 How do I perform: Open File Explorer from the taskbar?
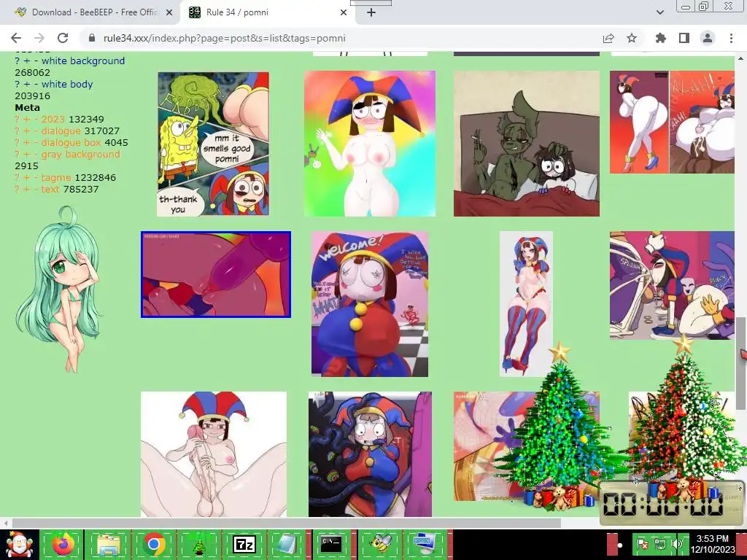click(108, 544)
